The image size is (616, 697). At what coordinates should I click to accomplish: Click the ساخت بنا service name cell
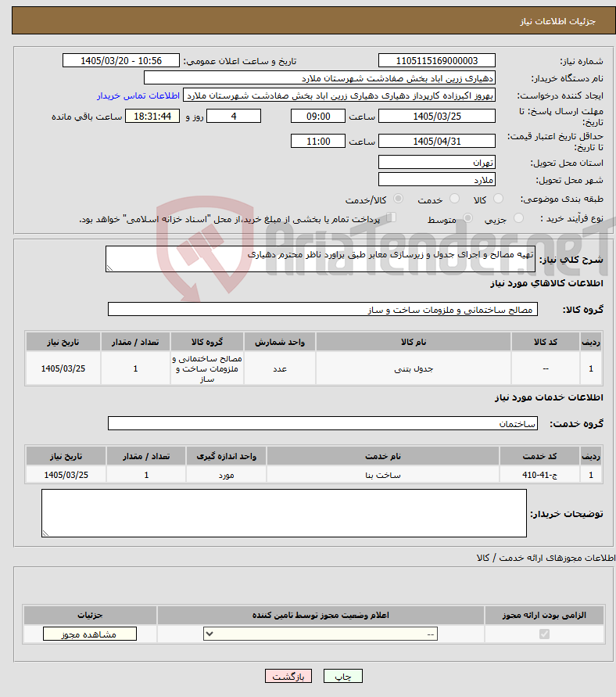[383, 475]
